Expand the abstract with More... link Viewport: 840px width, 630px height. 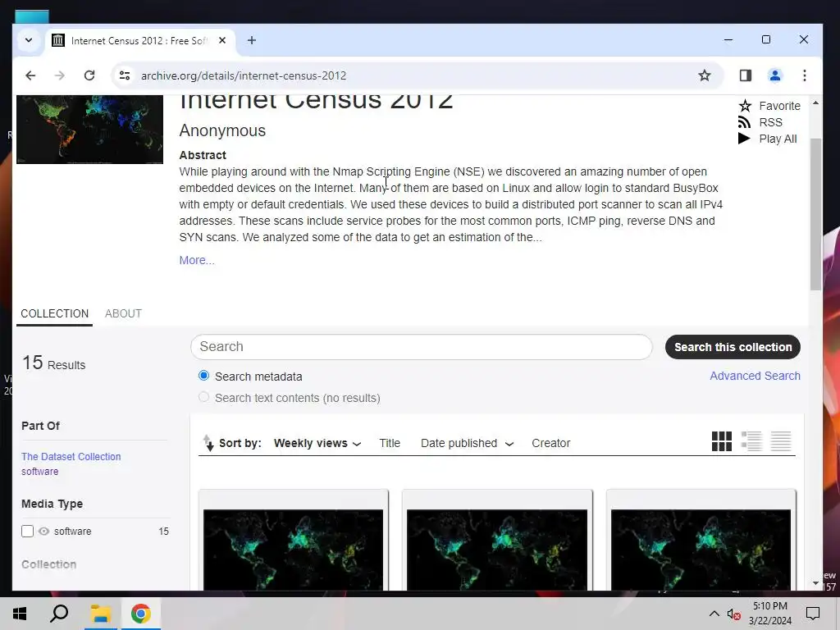(197, 260)
